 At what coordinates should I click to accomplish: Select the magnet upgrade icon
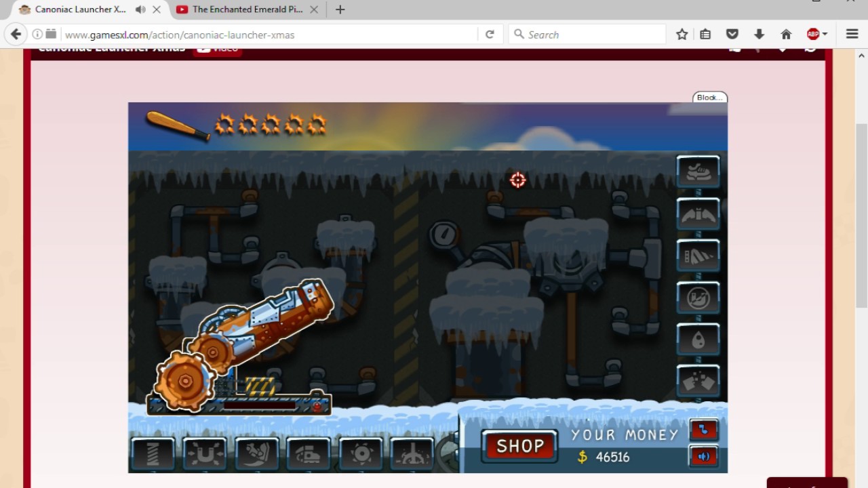click(205, 454)
